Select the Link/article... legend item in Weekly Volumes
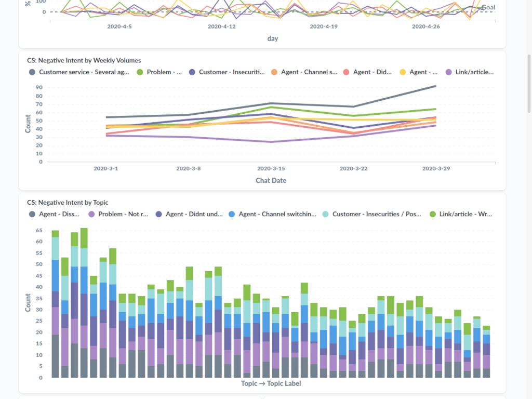The image size is (532, 399). click(x=474, y=72)
